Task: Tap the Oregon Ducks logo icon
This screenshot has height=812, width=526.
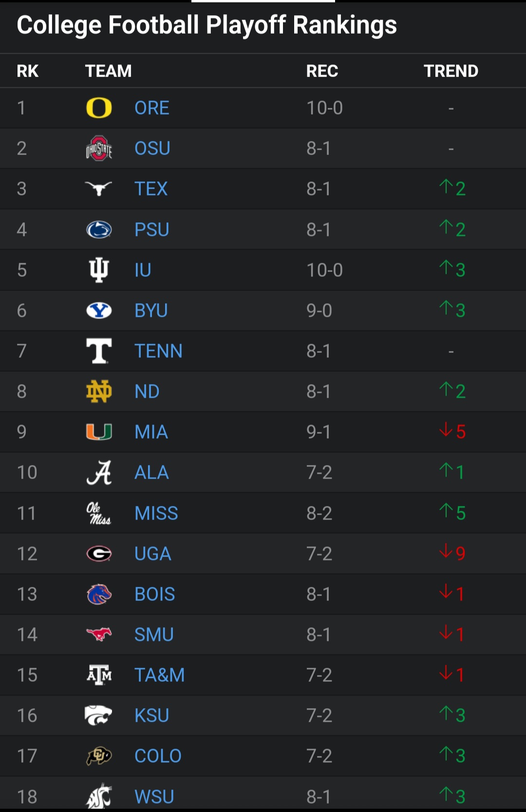Action: click(x=99, y=108)
